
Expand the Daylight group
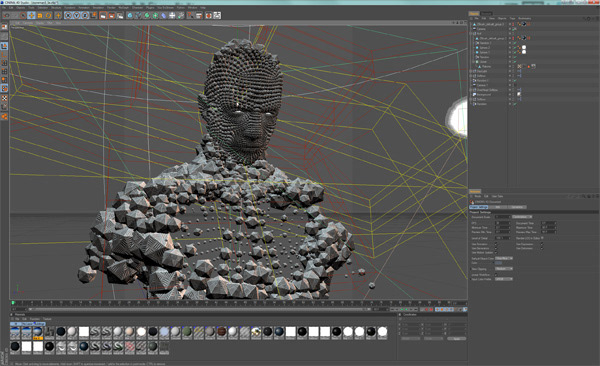tap(471, 71)
